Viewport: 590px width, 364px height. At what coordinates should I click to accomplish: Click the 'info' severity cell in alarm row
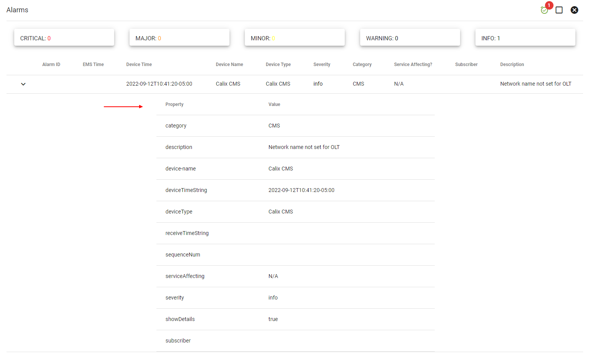click(x=318, y=84)
